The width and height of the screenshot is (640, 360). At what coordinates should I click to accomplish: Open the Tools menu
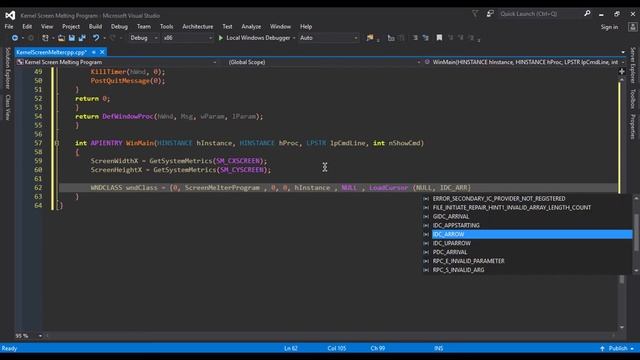pos(167,27)
